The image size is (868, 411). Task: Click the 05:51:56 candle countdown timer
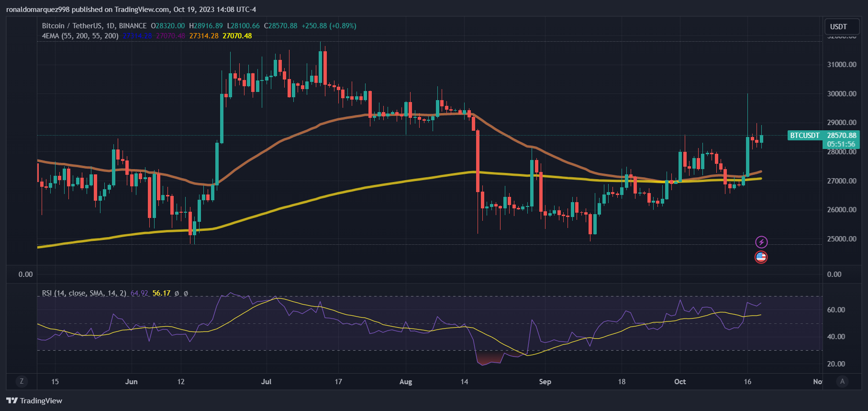(841, 144)
